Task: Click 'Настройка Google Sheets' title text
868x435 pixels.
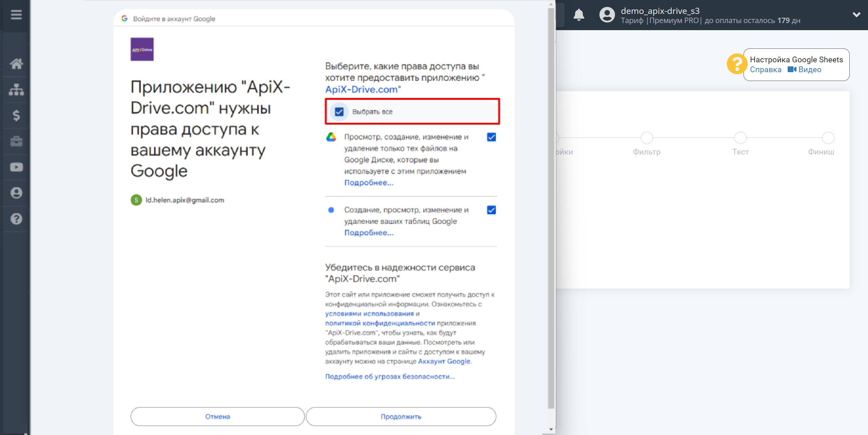Action: click(x=796, y=60)
